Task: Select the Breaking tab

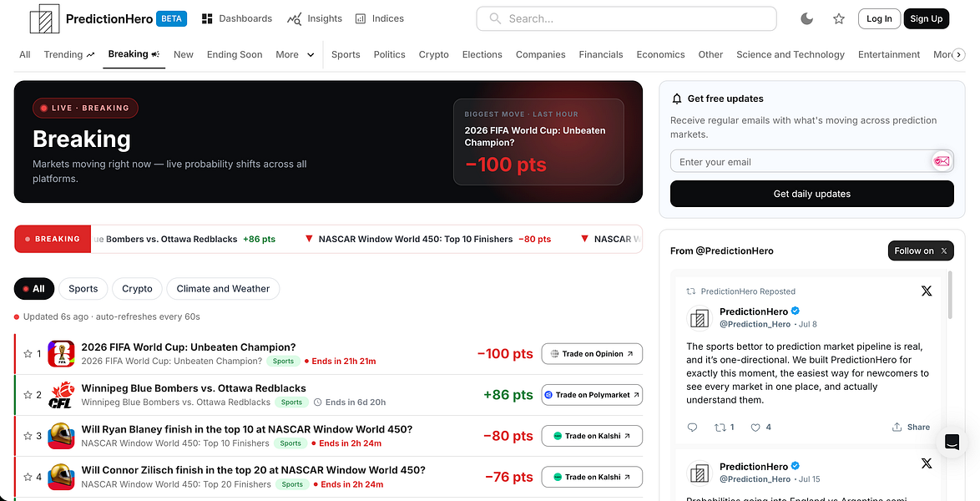Action: click(x=134, y=54)
